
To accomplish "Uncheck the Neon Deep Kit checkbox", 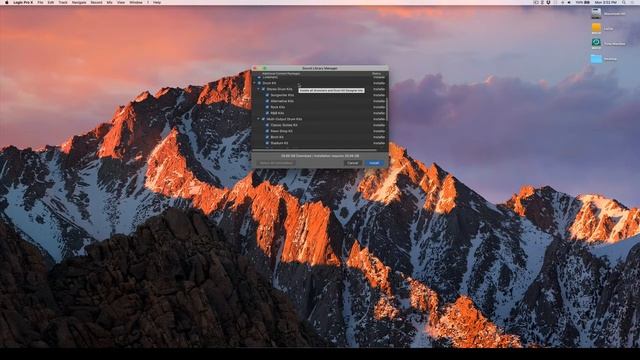I will coord(267,131).
